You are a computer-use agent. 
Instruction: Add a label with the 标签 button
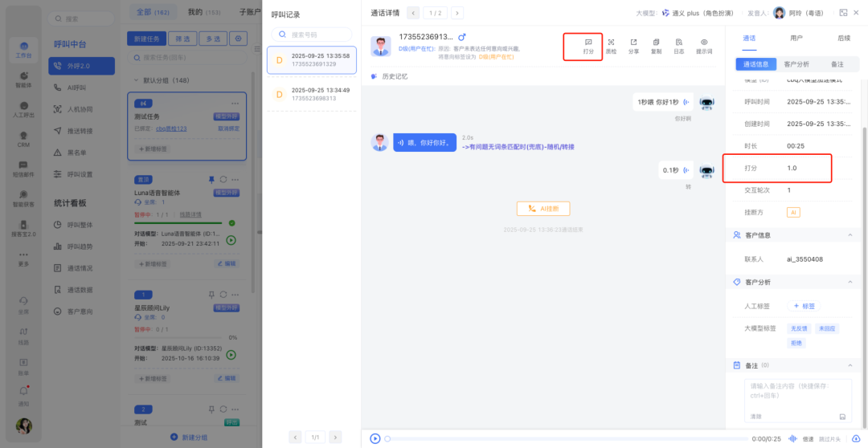pos(804,306)
